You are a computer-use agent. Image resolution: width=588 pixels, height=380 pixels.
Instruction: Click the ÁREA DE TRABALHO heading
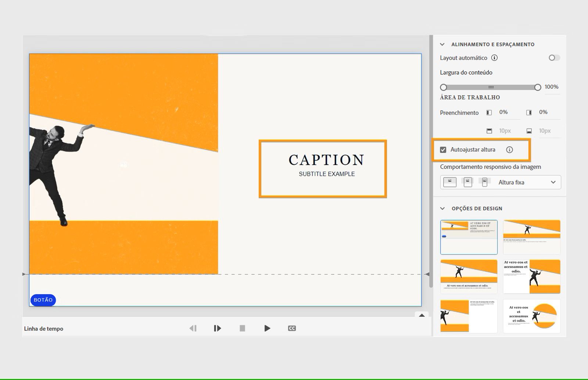click(470, 97)
